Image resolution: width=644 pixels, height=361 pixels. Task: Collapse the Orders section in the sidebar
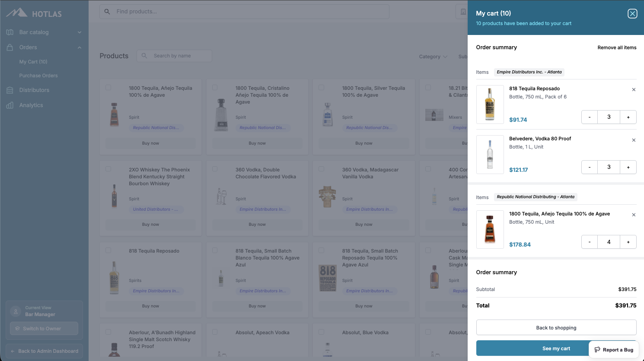coord(79,47)
